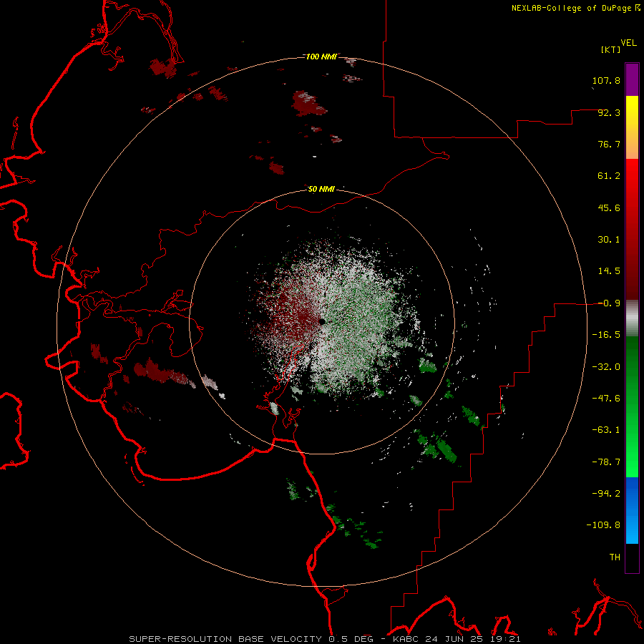Click the 45.6 velocity scale value

point(609,208)
